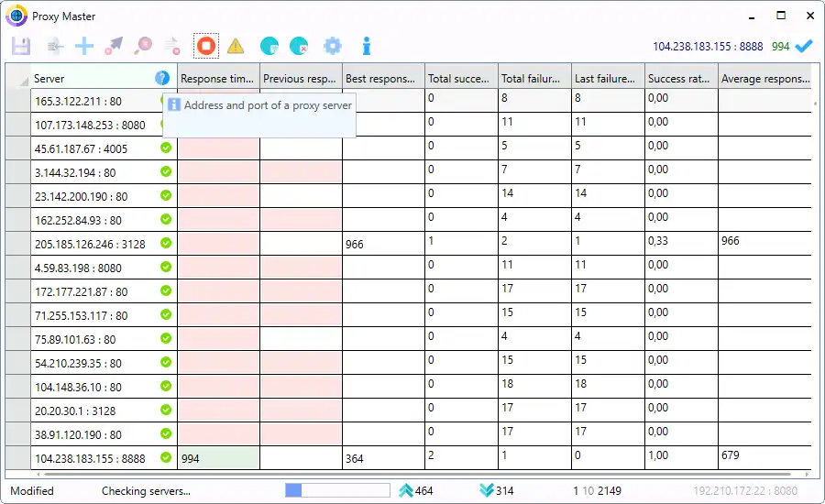Select row header of 104.238.183.155 : 8888
Image resolution: width=825 pixels, height=504 pixels.
[18, 457]
